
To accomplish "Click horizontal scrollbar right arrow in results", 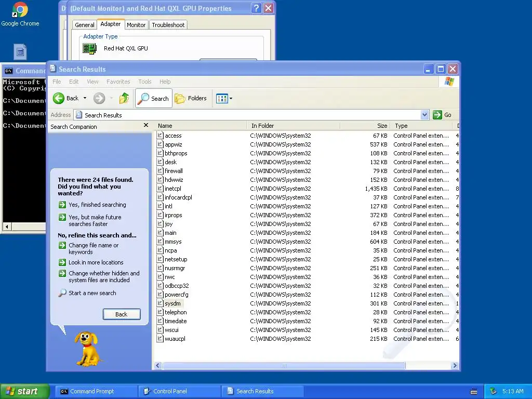I will [455, 365].
